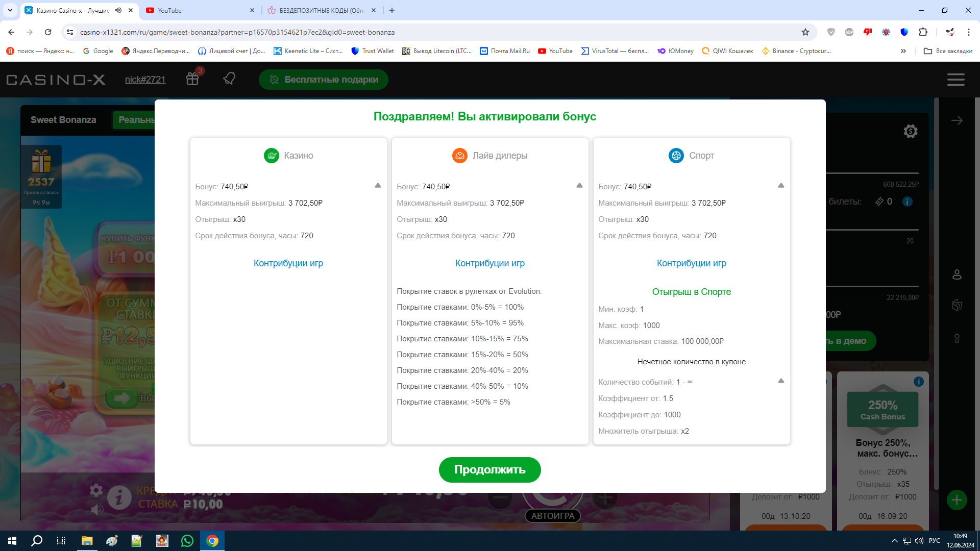Open Контрибуции игр link under Casino
This screenshot has height=551, width=980.
[x=288, y=263]
